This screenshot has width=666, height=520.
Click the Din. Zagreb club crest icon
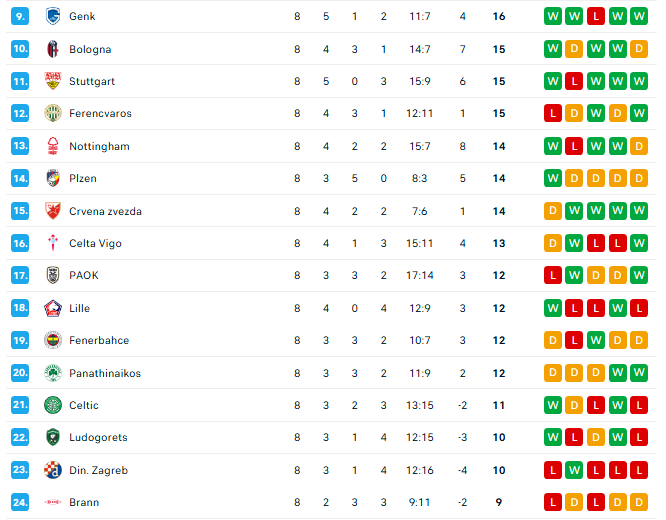[x=53, y=470]
